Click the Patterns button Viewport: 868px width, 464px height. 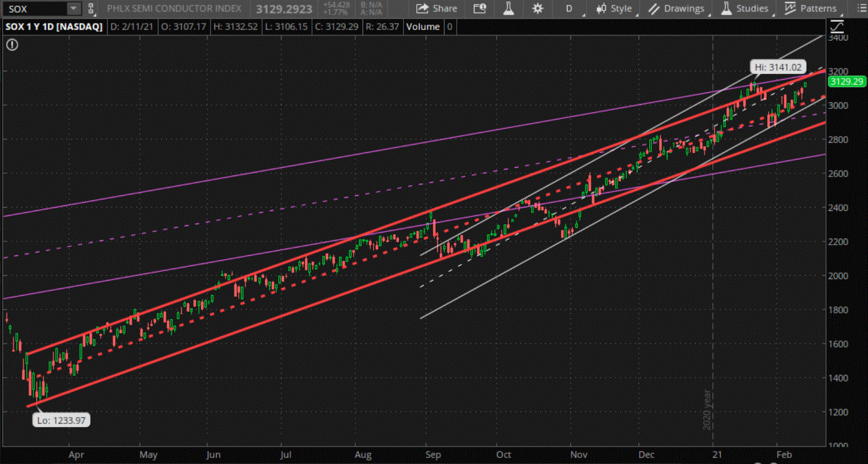pos(811,9)
